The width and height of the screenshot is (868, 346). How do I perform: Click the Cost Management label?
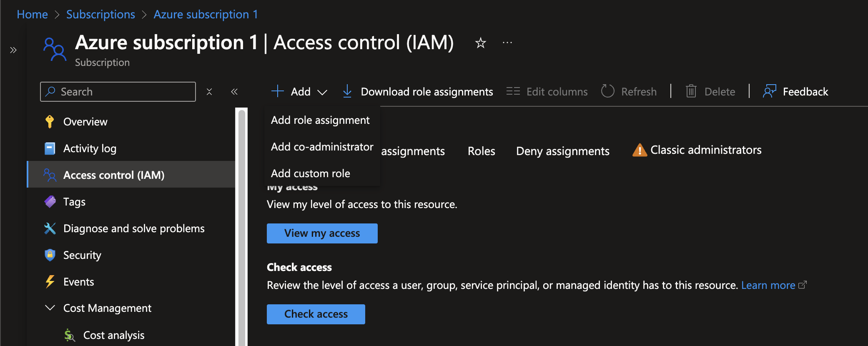point(107,308)
